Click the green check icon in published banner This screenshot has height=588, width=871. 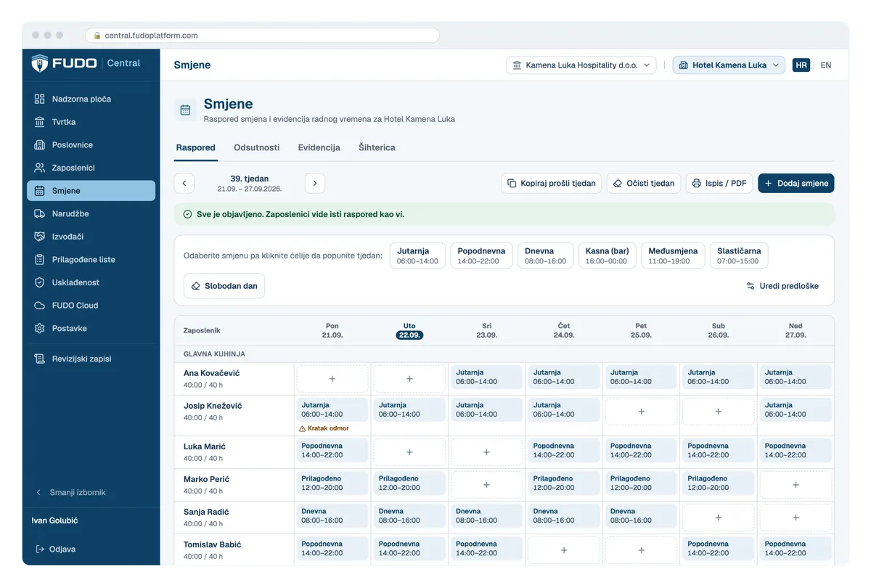(188, 214)
